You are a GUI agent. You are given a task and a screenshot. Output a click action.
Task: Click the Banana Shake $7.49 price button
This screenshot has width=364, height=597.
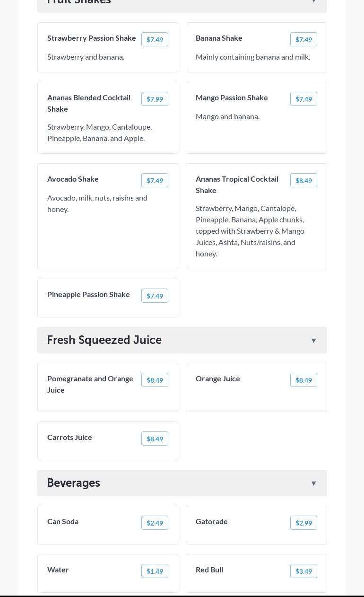pyautogui.click(x=303, y=39)
